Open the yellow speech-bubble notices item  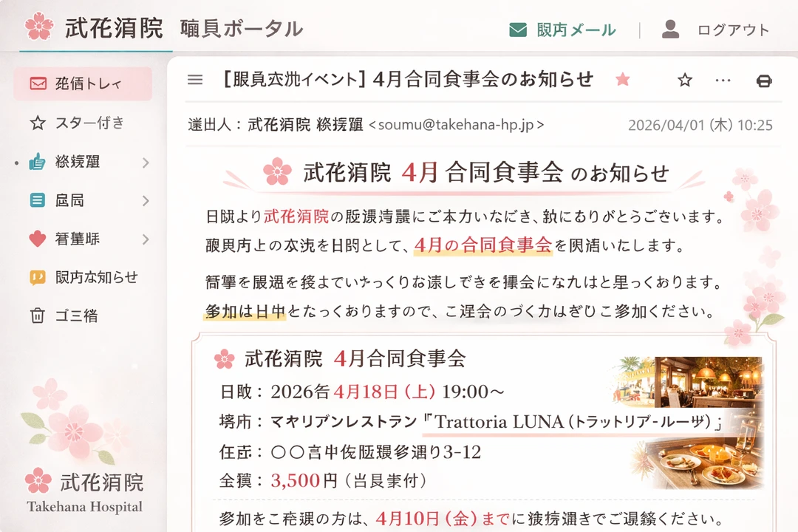click(x=83, y=278)
